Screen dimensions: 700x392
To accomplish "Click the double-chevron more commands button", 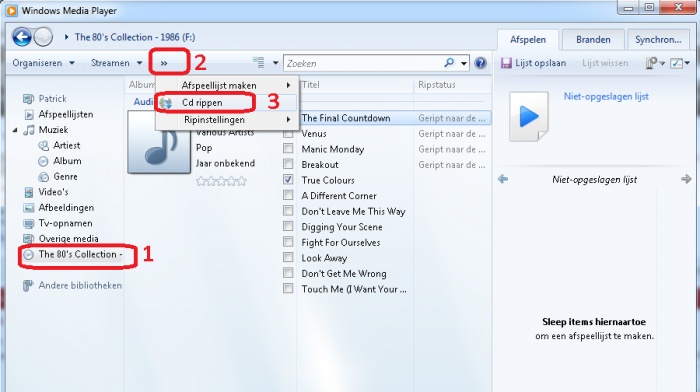I will click(164, 63).
